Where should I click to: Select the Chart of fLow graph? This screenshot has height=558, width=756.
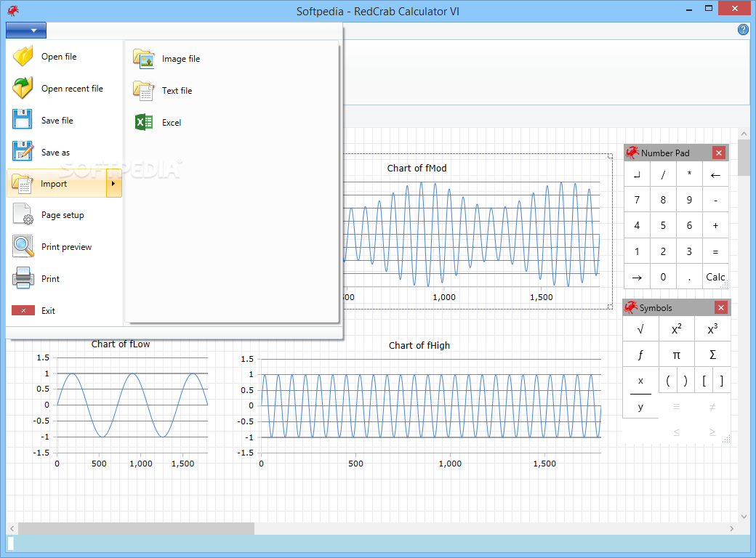[121, 404]
